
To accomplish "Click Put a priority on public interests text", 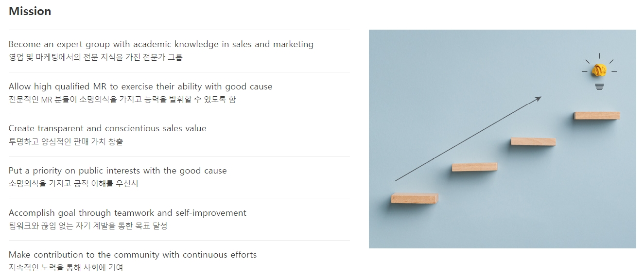I will pos(118,171).
